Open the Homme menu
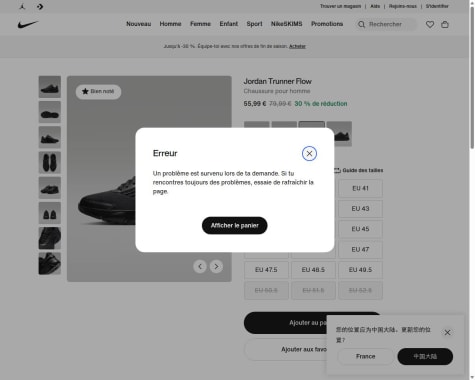The height and width of the screenshot is (380, 475). [x=170, y=24]
